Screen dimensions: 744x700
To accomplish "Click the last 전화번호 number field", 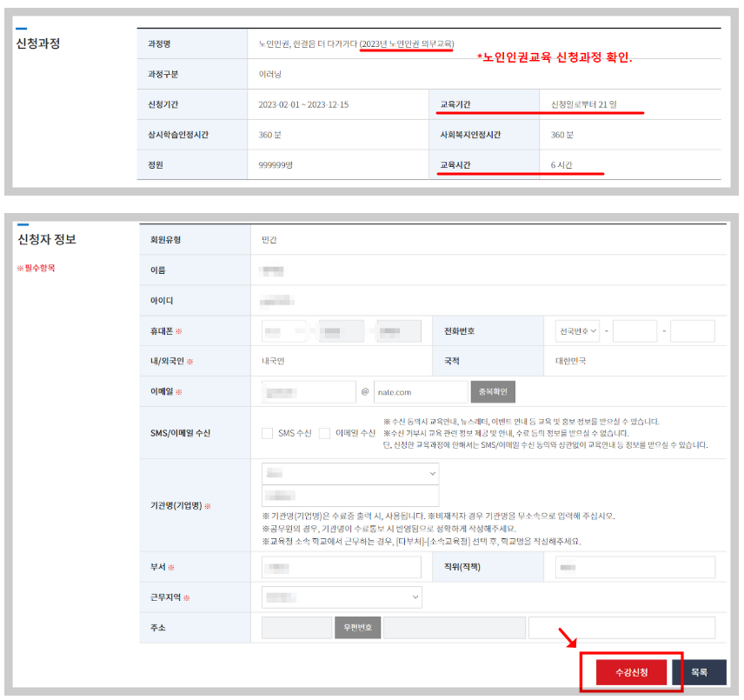I will pyautogui.click(x=692, y=331).
